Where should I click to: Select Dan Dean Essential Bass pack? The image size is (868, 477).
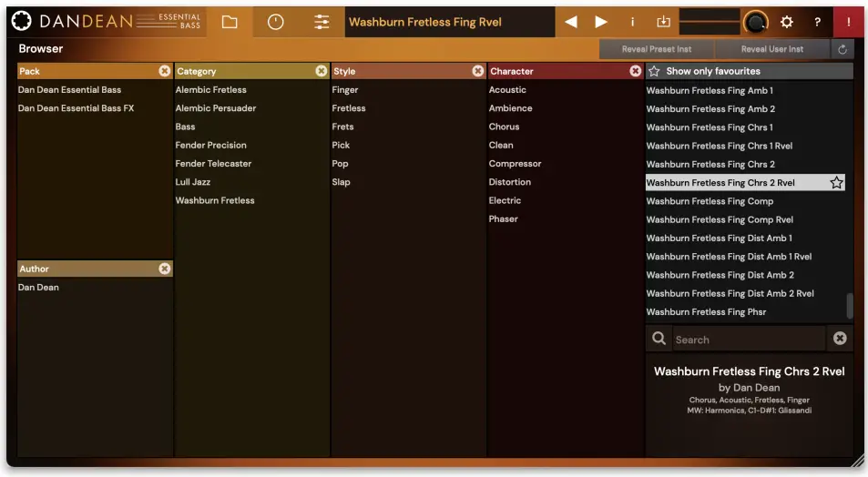click(x=69, y=89)
